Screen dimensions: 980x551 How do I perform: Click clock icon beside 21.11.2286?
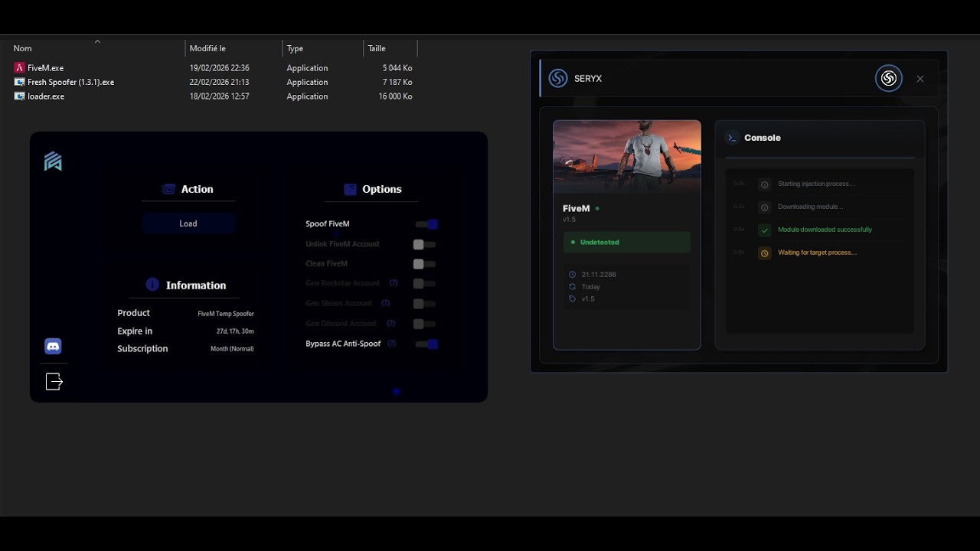click(573, 274)
